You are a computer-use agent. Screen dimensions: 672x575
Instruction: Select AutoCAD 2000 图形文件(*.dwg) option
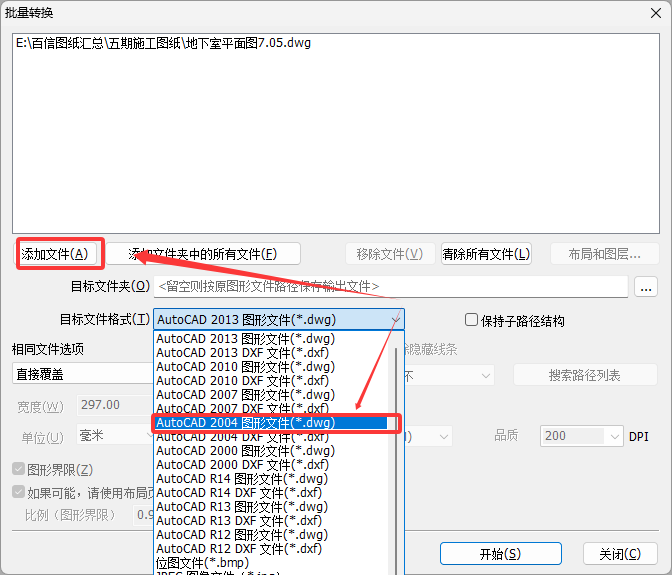pos(271,451)
